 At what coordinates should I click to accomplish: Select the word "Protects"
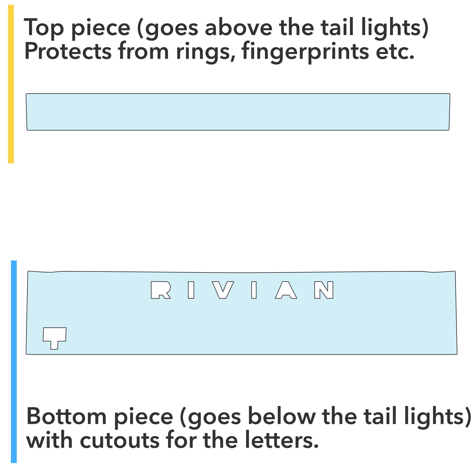[68, 52]
